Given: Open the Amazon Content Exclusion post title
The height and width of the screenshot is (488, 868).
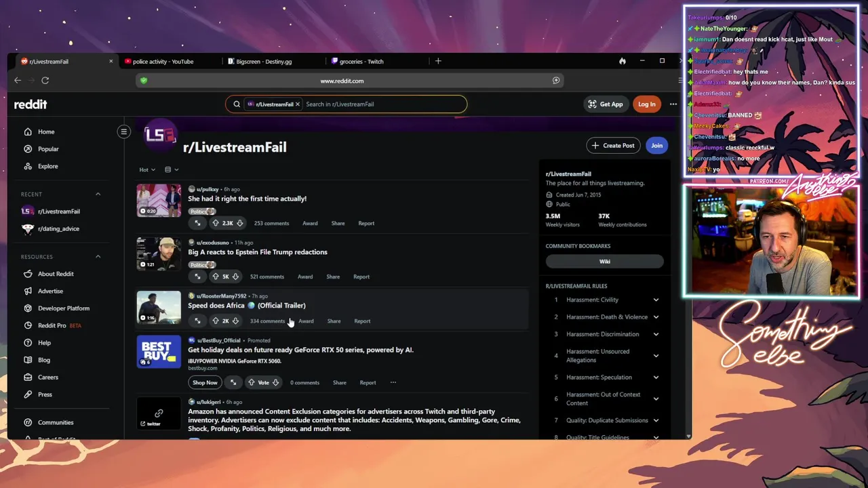Looking at the screenshot, I should point(354,420).
